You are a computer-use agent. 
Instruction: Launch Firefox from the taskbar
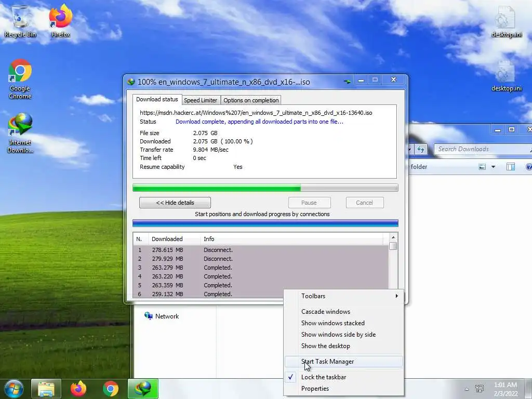78,389
